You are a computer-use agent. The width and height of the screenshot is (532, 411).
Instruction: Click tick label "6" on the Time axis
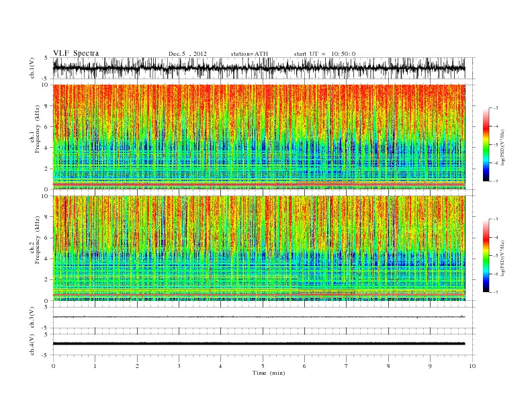tap(304, 366)
